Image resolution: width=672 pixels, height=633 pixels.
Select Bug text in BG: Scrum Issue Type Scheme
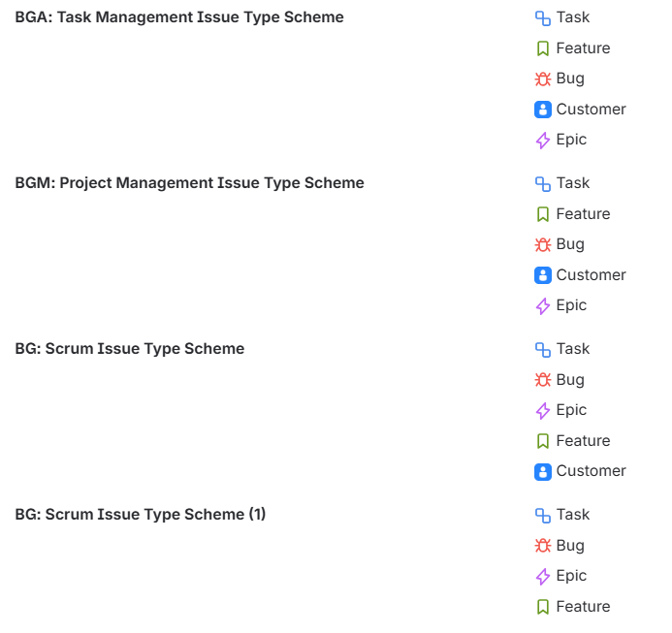(570, 381)
